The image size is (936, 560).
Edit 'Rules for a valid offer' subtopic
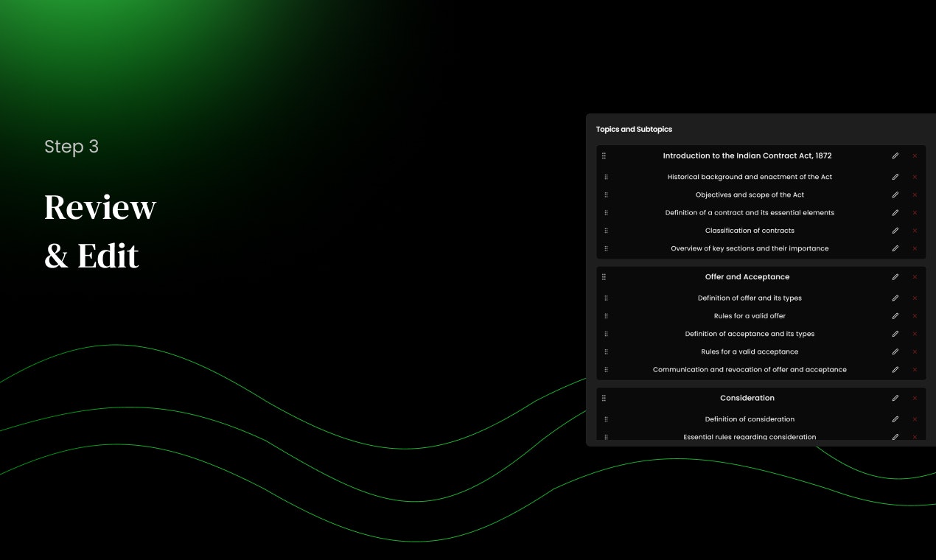click(x=895, y=316)
